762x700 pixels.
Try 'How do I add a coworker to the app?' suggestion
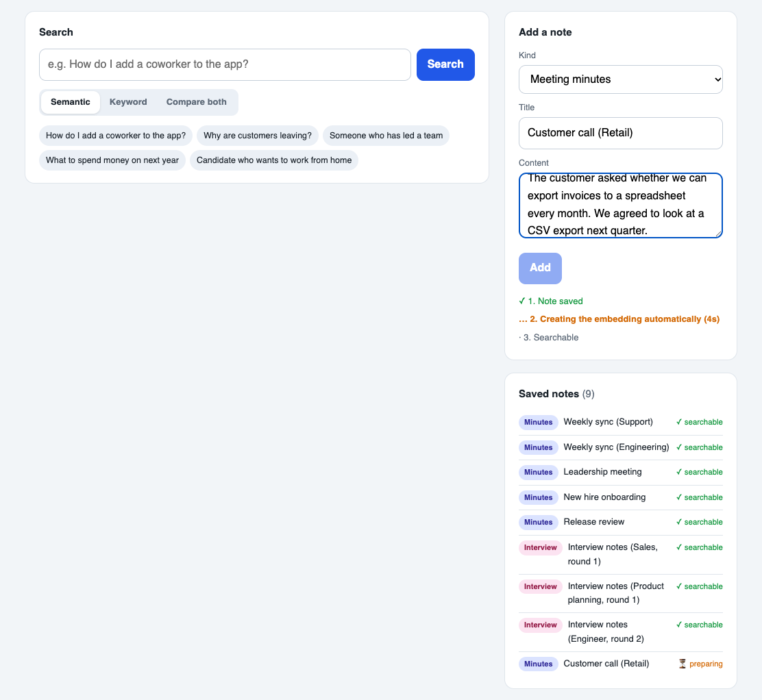point(116,136)
